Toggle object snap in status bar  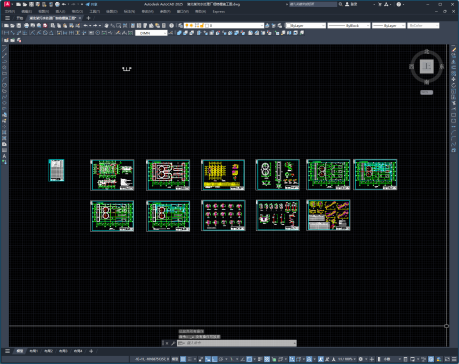coord(249,360)
